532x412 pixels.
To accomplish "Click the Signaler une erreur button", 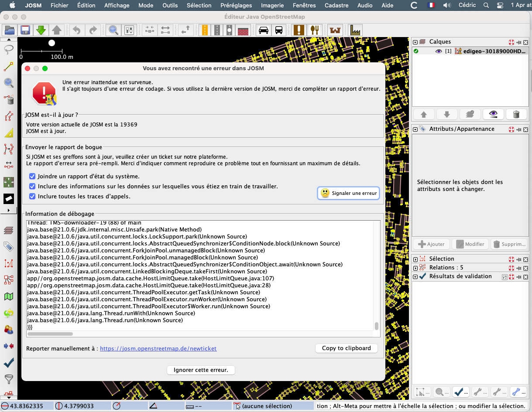I will 348,193.
